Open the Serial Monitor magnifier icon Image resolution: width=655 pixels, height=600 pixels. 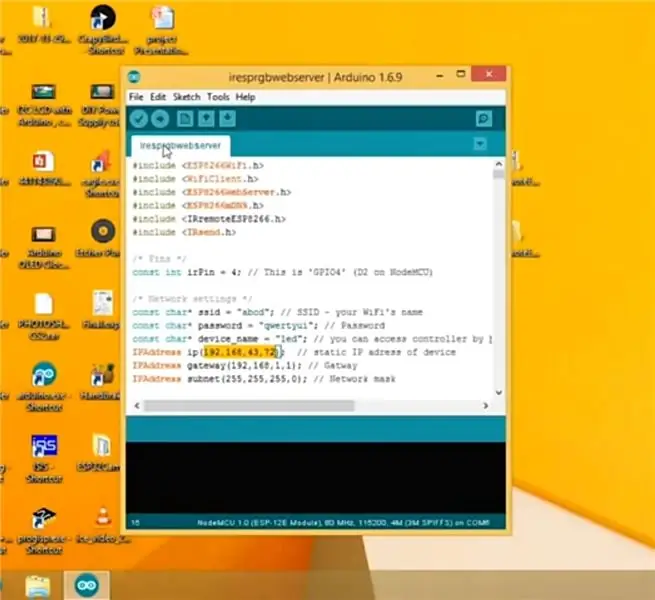click(484, 119)
